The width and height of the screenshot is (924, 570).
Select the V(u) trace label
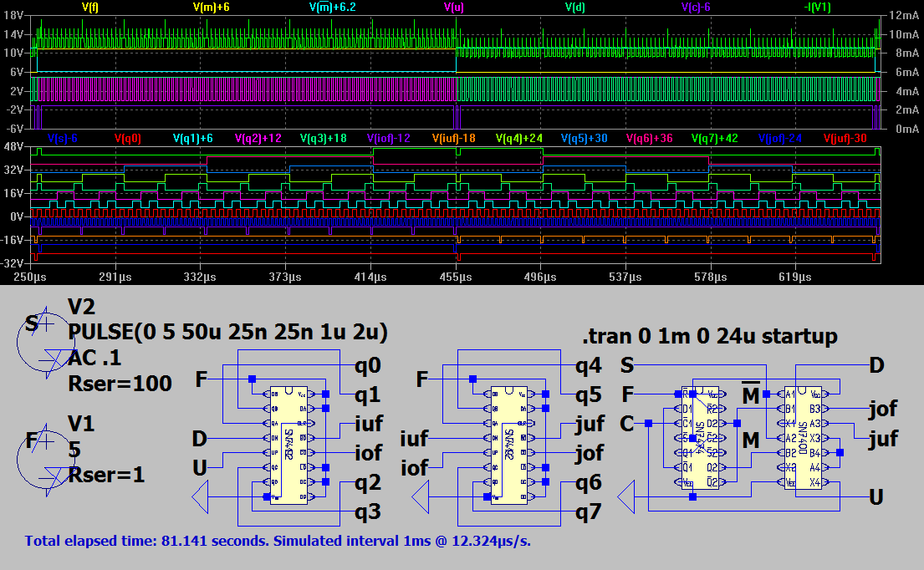click(454, 7)
